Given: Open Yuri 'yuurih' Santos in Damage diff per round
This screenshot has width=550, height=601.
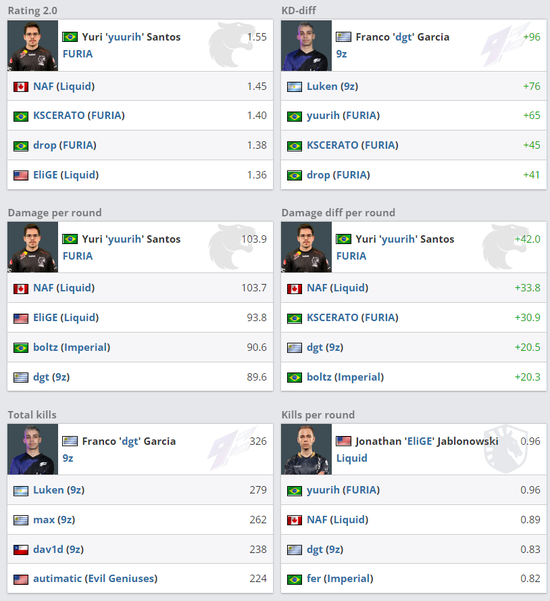Looking at the screenshot, I should [x=405, y=239].
